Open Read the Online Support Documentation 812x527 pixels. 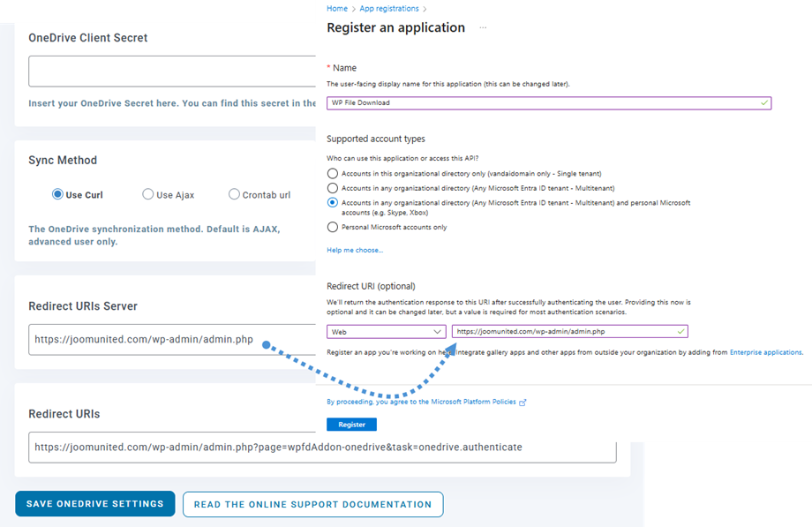tap(312, 504)
